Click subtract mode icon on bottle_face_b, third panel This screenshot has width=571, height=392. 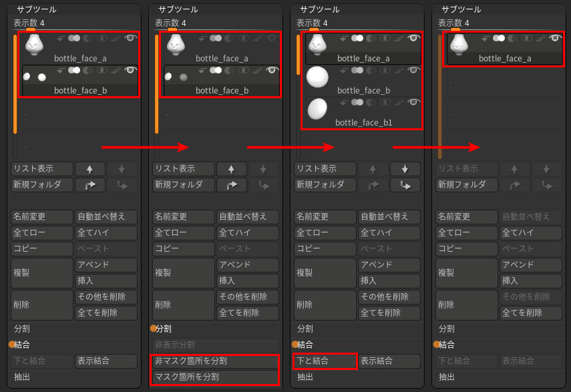[x=371, y=70]
